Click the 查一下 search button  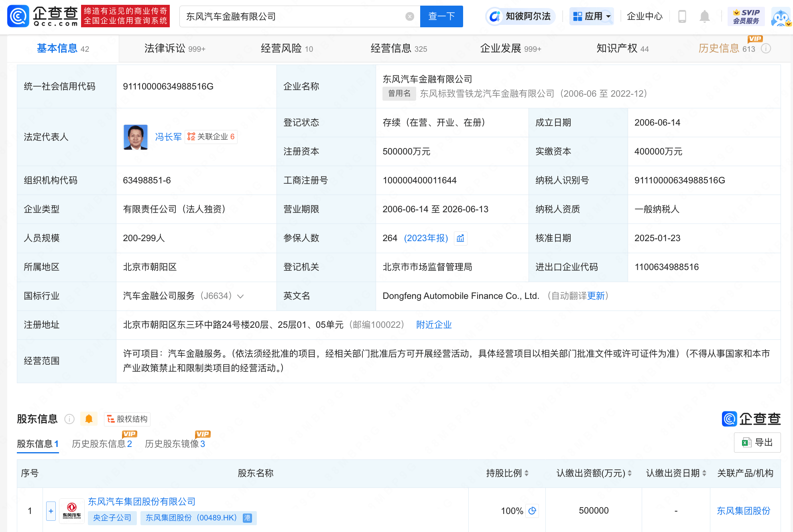tap(441, 16)
